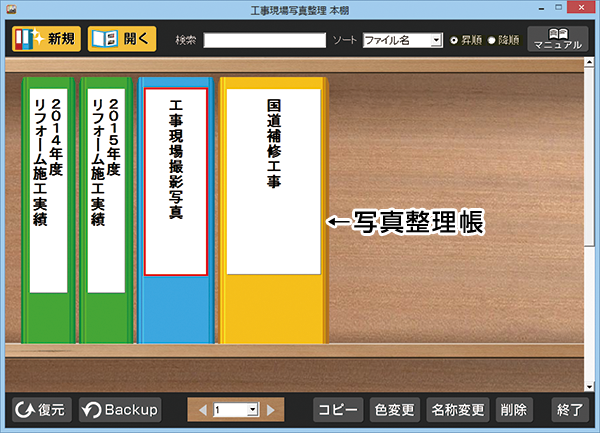The width and height of the screenshot is (600, 433).
Task: Click the 新規 new binder button
Action: click(47, 39)
